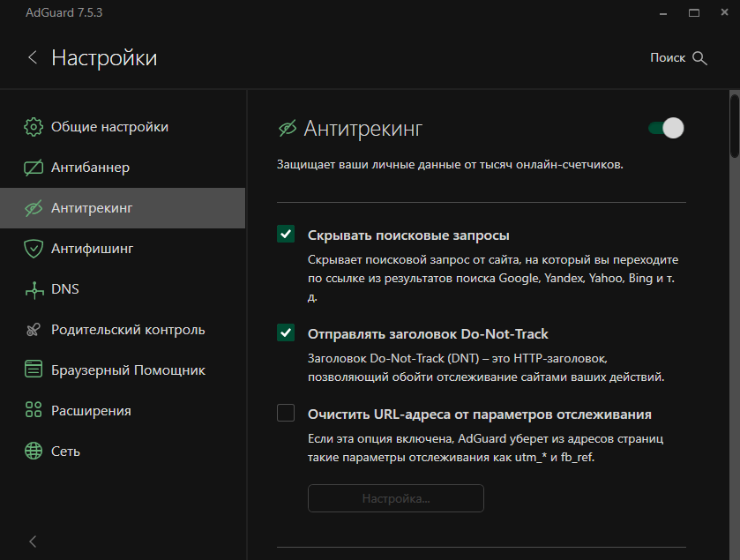Click the DNS network icon

coord(34,289)
